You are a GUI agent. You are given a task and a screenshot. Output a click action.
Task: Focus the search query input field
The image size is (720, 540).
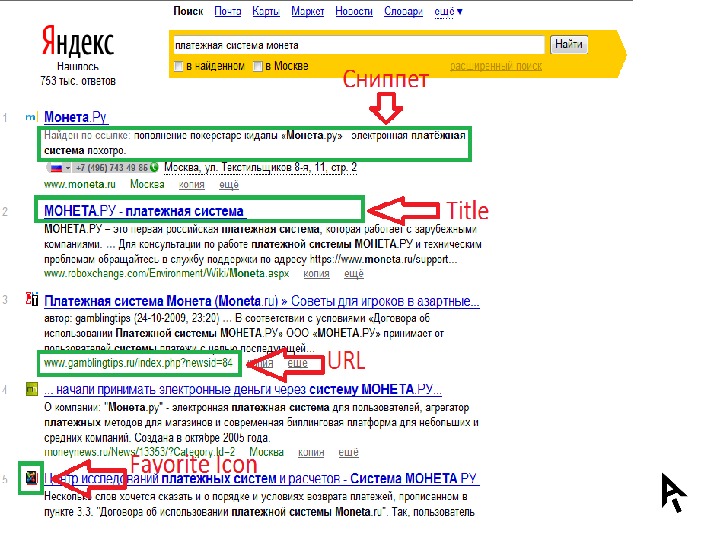click(x=358, y=45)
